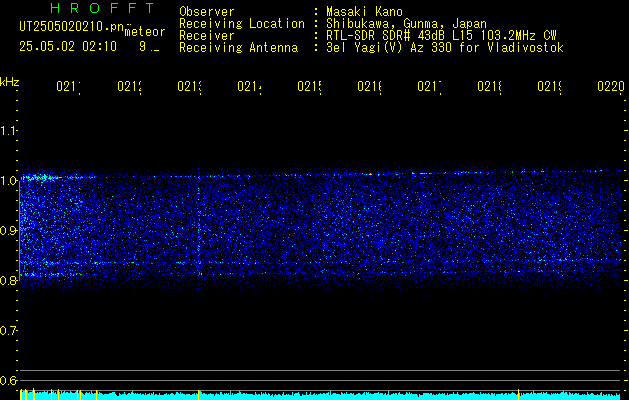
Task: Click the yellow spike below the 0213 mark
Action: [x=199, y=394]
